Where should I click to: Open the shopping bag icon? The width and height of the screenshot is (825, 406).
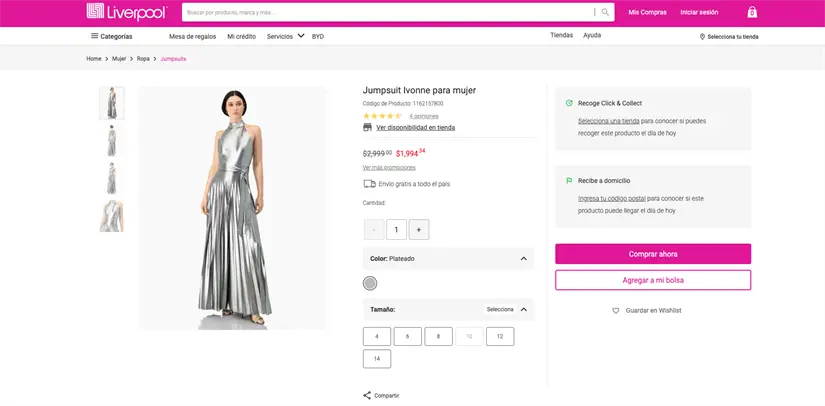click(x=752, y=12)
